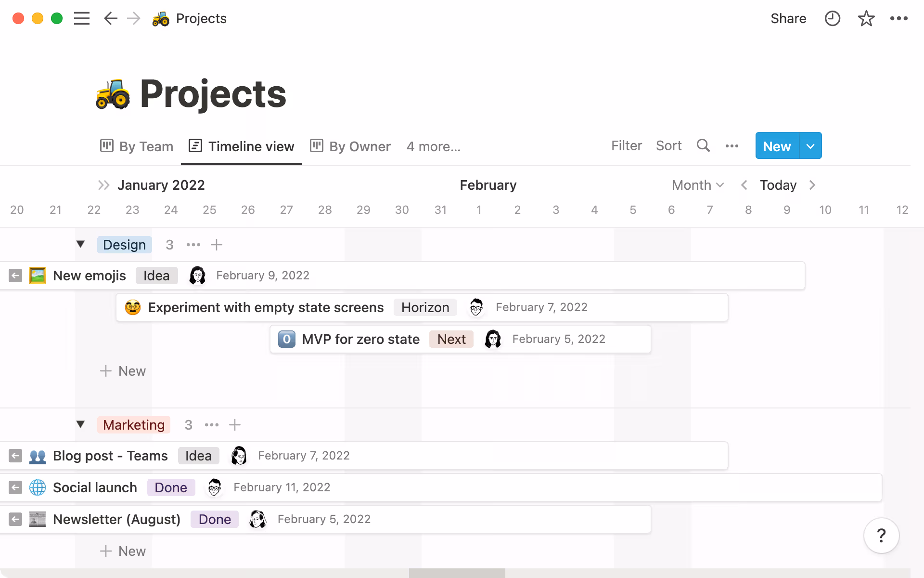The width and height of the screenshot is (924, 578).
Task: Click the back navigation arrow
Action: (110, 18)
